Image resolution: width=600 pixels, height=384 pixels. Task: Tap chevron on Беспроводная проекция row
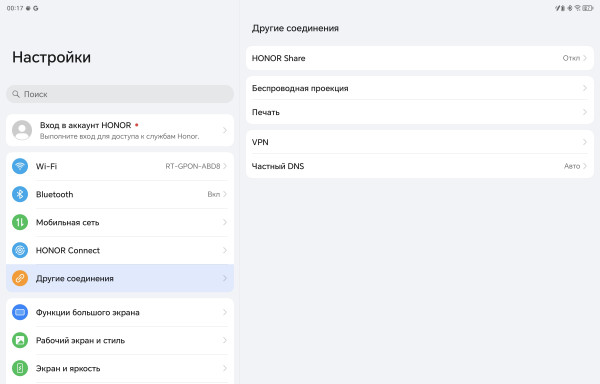[585, 88]
